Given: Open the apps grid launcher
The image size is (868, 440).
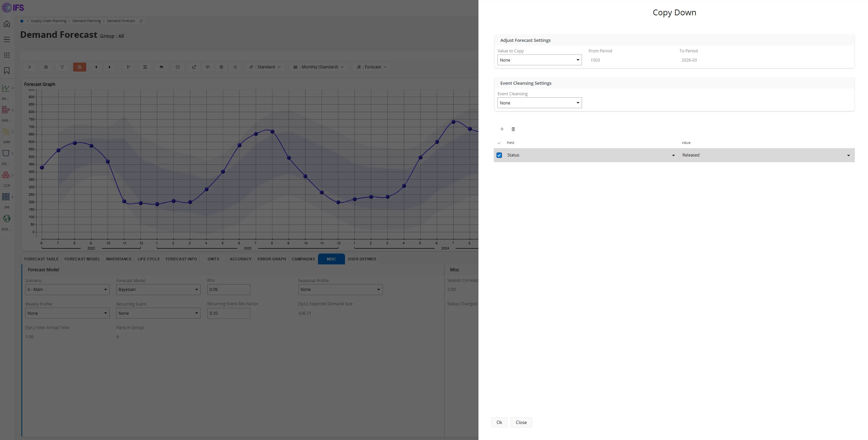Looking at the screenshot, I should pyautogui.click(x=7, y=55).
